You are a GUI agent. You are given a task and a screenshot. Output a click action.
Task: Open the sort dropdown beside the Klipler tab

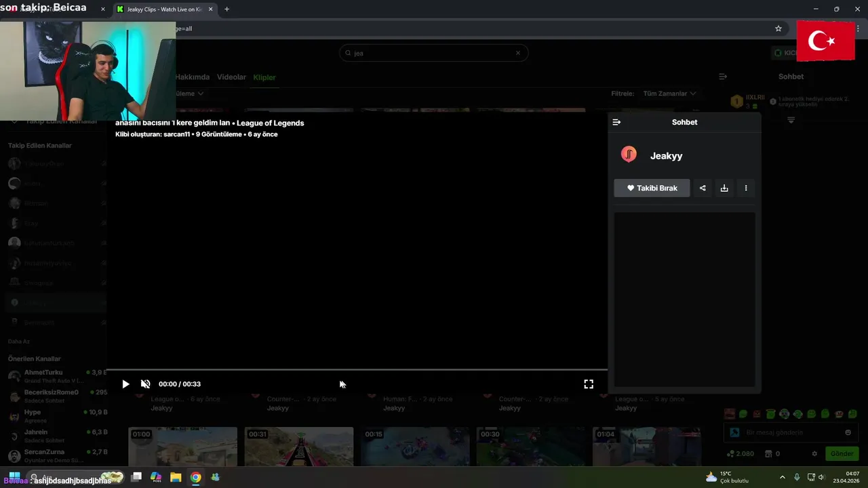[x=189, y=94]
